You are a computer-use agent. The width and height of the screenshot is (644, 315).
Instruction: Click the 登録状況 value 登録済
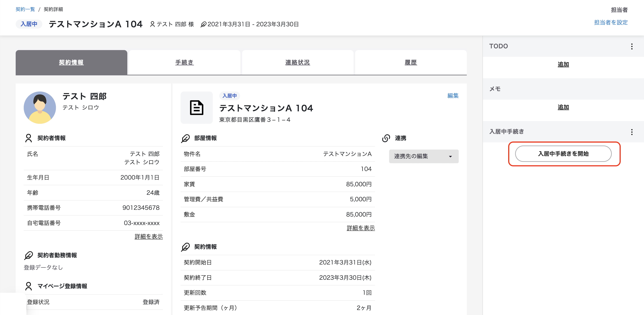tap(151, 302)
